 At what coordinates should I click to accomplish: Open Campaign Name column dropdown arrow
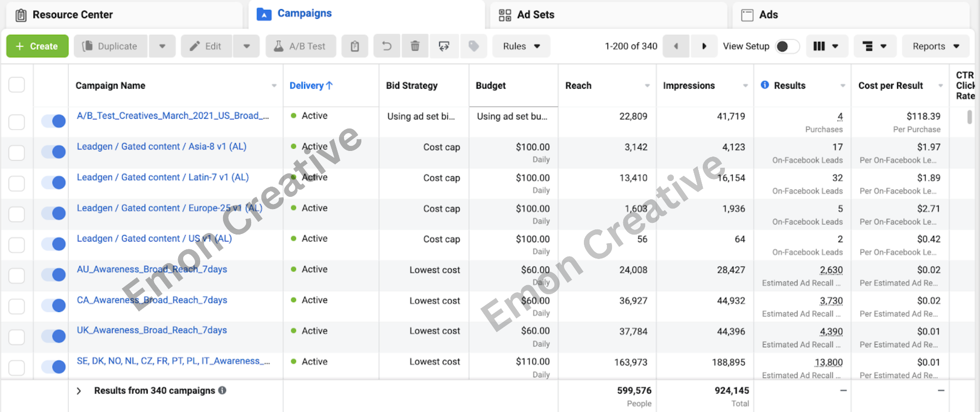[274, 86]
